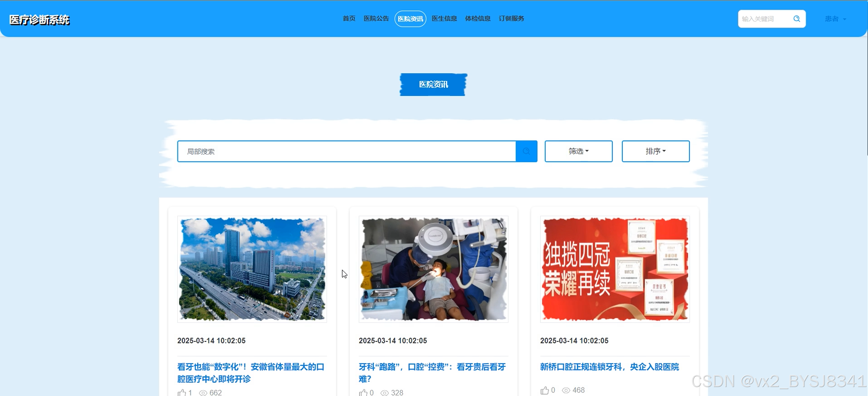Viewport: 868px width, 396px height.
Task: Click view count eye icon of first article
Action: click(x=203, y=393)
